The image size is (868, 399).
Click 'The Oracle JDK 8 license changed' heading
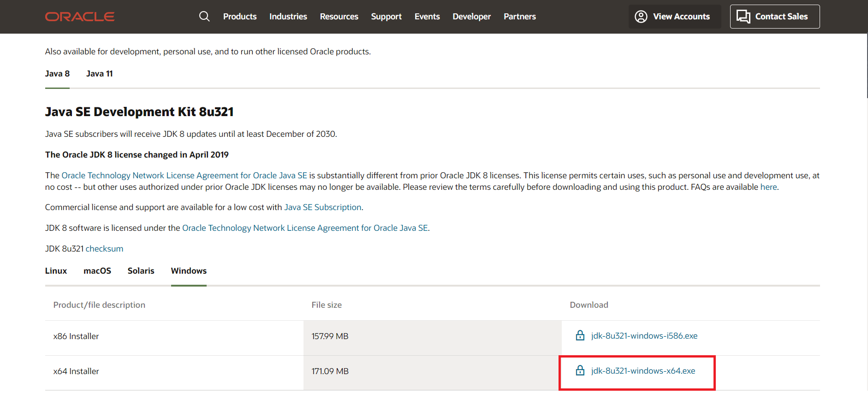point(137,155)
